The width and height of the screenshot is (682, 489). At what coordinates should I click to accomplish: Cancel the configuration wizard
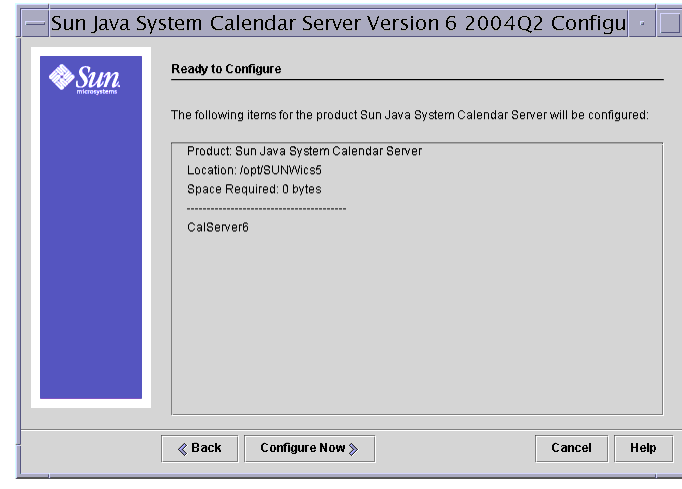pos(571,448)
